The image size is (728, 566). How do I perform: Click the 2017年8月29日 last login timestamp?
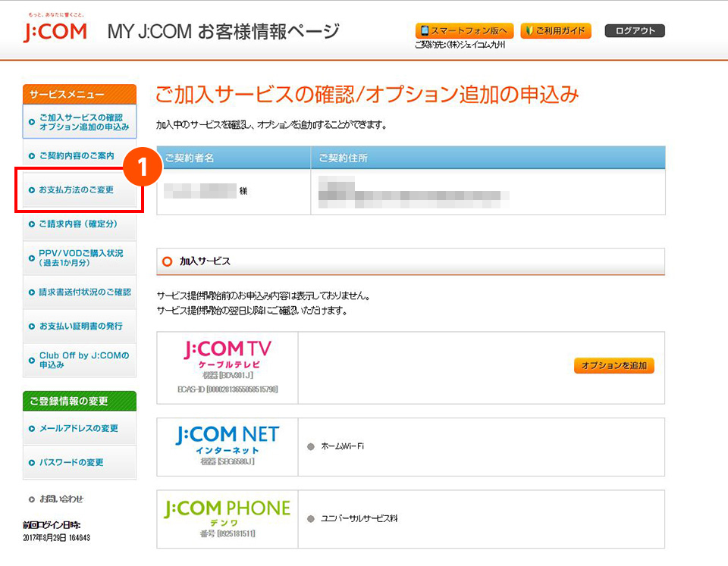(x=57, y=538)
